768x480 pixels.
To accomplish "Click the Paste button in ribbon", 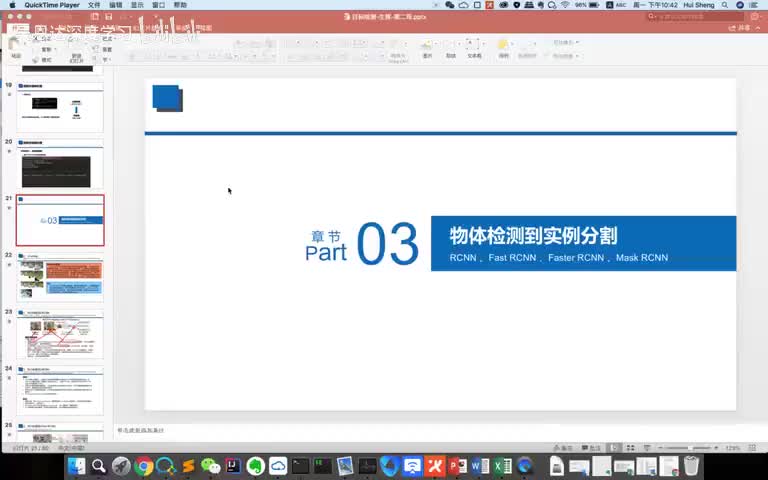I will pos(16,48).
